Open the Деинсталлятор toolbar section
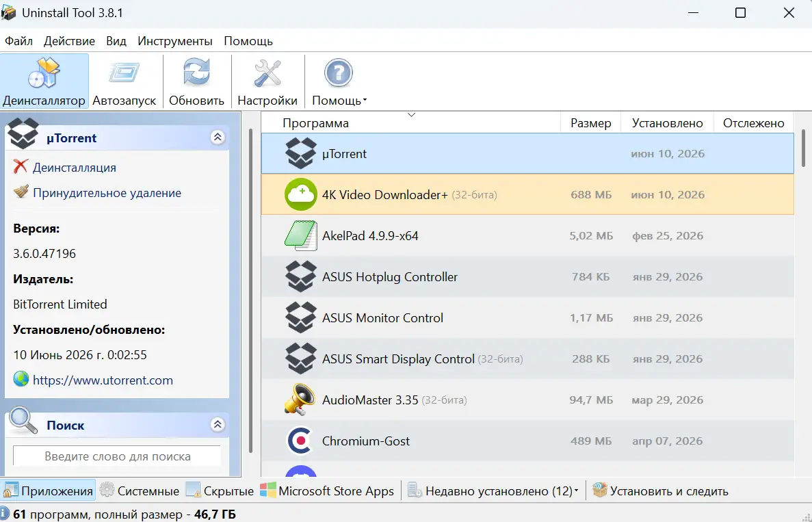Viewport: 812px width, 522px height. 44,81
